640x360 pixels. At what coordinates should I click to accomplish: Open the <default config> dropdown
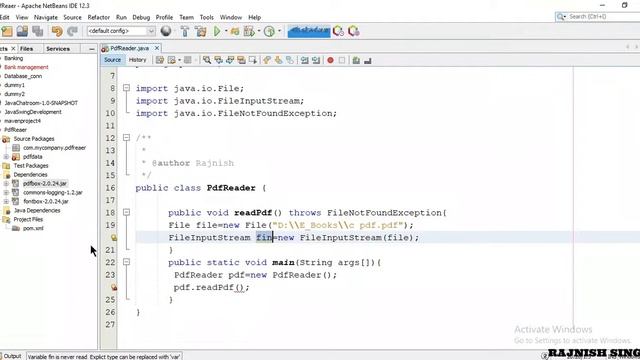pyautogui.click(x=121, y=31)
